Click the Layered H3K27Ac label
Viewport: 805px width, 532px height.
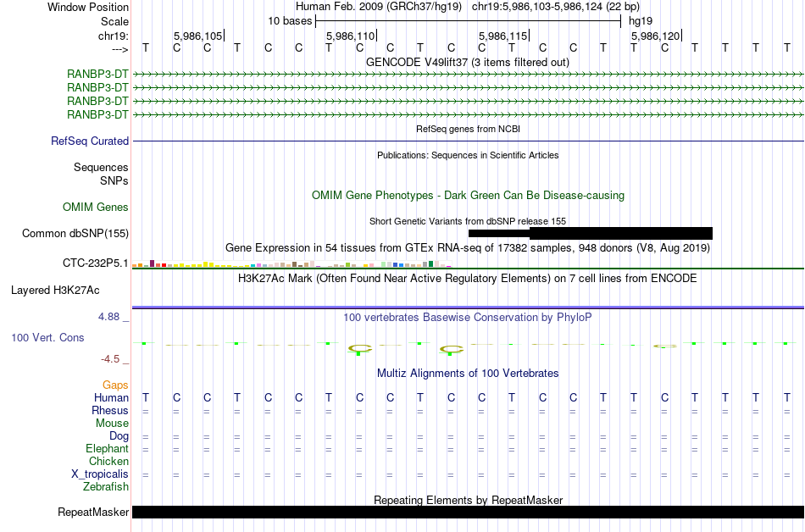[x=55, y=291]
